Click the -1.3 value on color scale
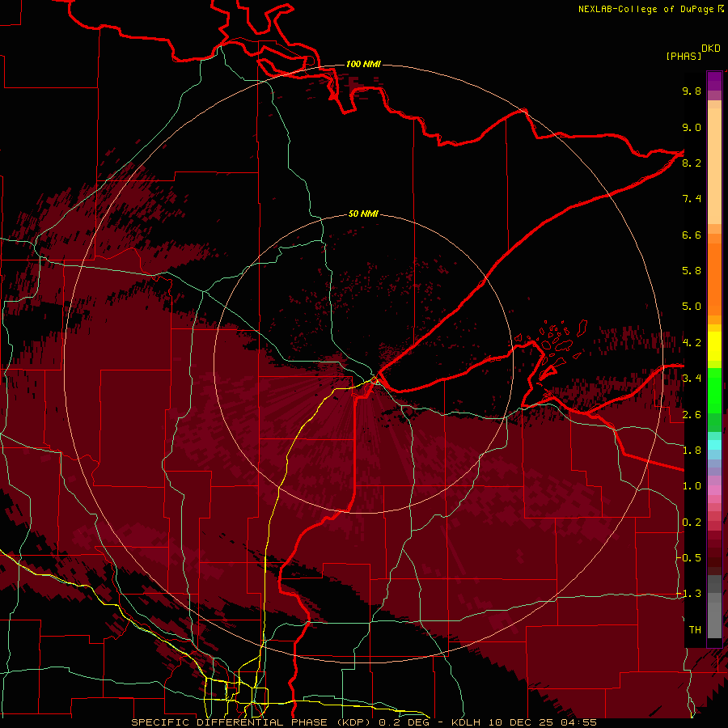This screenshot has height=728, width=728. (x=689, y=594)
